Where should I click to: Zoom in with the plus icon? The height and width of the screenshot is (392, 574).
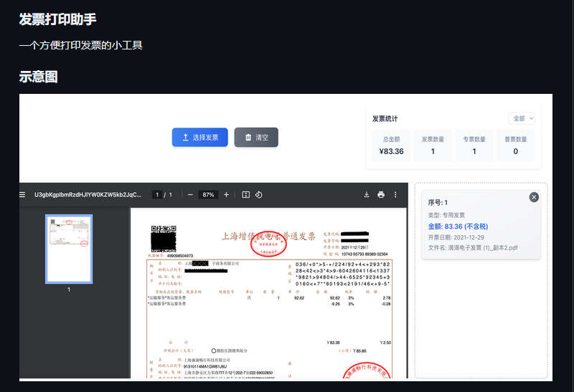(x=226, y=194)
